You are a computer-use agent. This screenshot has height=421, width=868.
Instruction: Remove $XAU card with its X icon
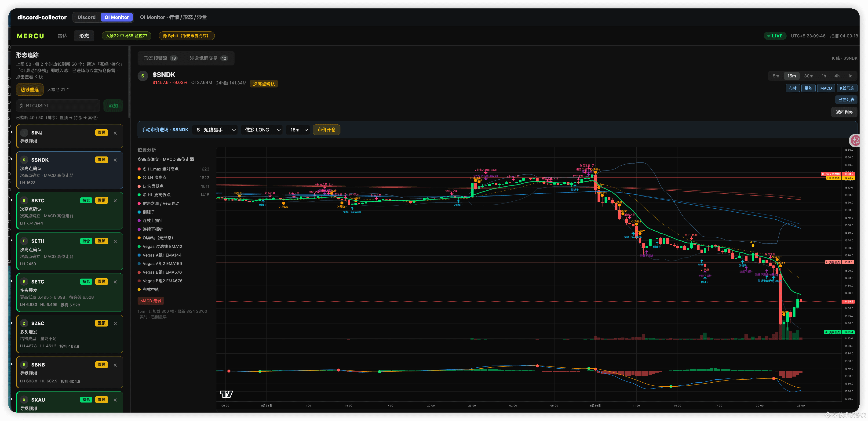(x=115, y=400)
